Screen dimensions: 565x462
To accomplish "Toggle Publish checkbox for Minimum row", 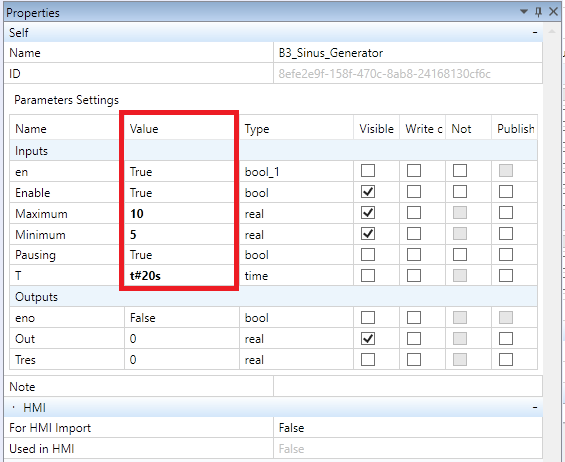I will click(506, 234).
